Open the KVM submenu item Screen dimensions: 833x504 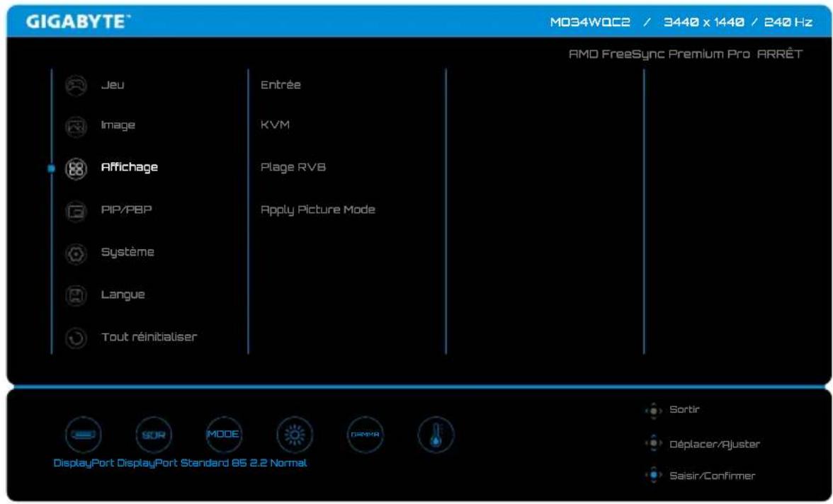[x=275, y=125]
